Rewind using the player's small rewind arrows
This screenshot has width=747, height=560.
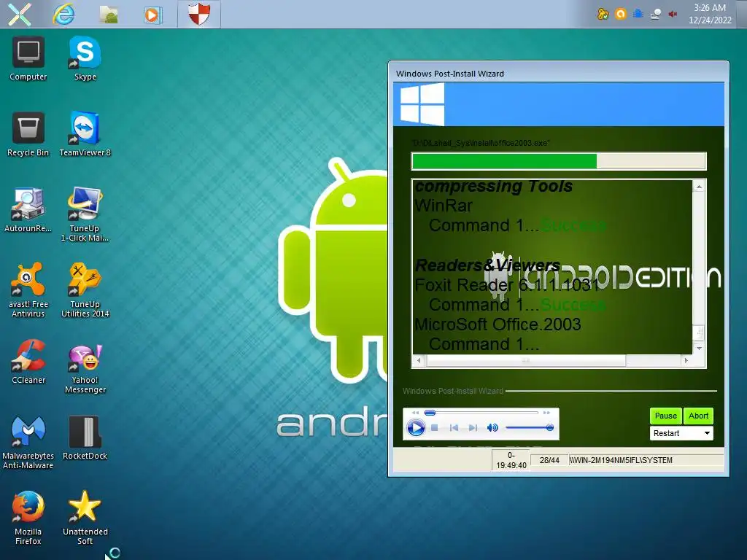(x=415, y=413)
